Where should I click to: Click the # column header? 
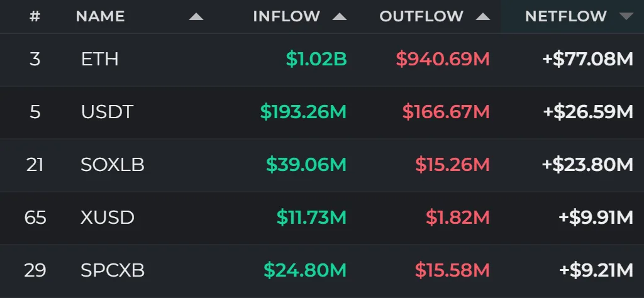pyautogui.click(x=35, y=16)
